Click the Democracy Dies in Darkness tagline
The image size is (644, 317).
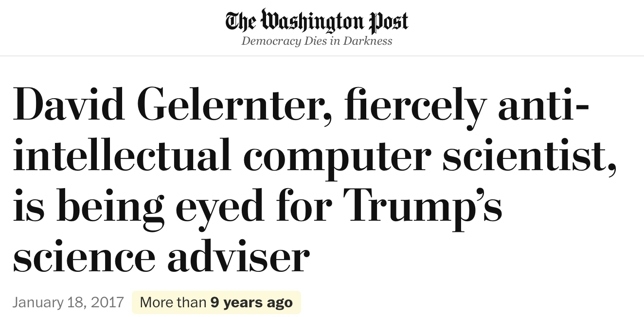tap(317, 41)
